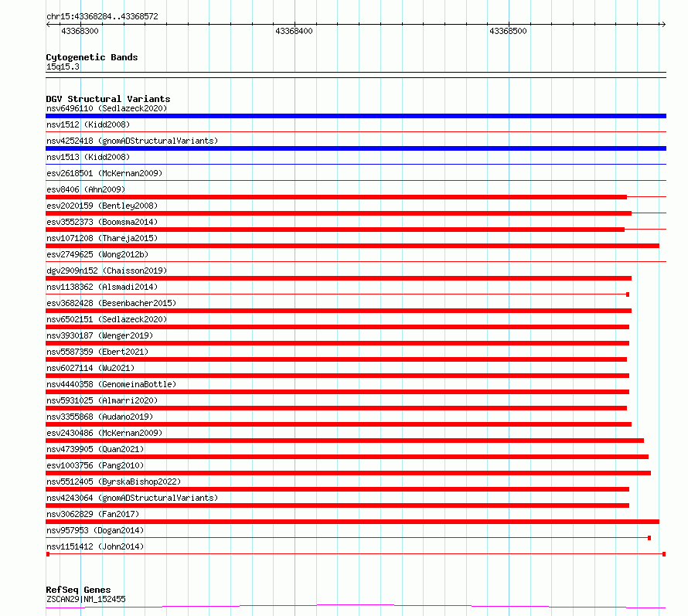Select the red bar under nsv1071208
Viewport: 688px width, 616px height.
click(353, 246)
